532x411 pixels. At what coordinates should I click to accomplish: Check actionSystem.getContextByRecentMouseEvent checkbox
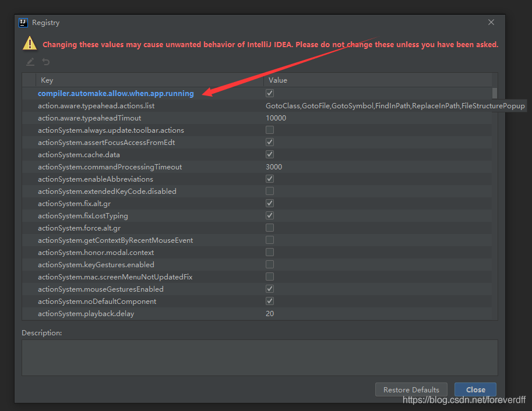(x=270, y=240)
